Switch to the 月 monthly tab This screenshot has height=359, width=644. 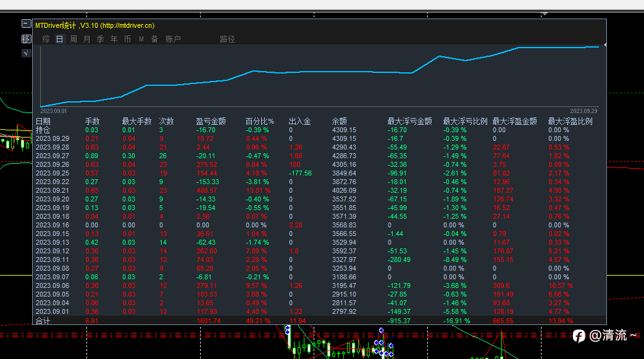click(x=86, y=40)
